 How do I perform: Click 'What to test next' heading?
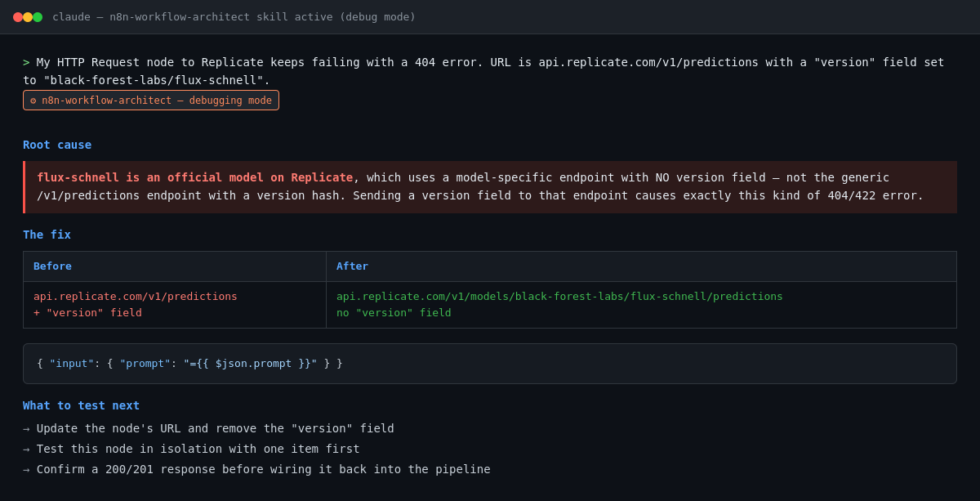[x=81, y=405]
